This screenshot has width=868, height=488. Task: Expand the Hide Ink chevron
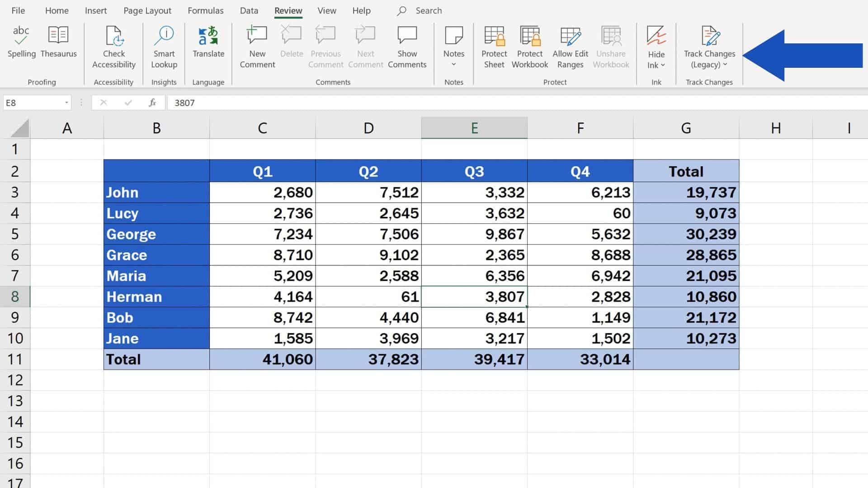(662, 65)
